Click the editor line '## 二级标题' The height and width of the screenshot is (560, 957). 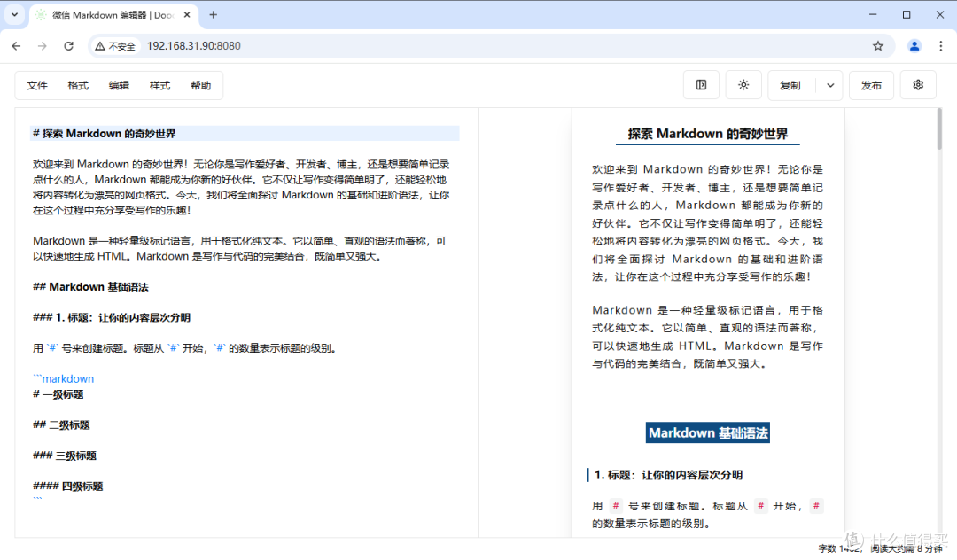tap(61, 424)
